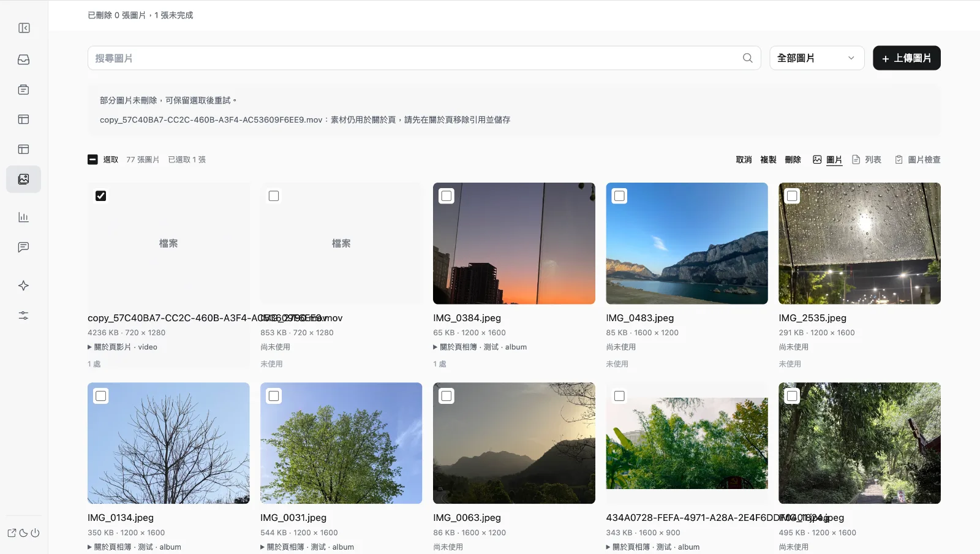Check the IMG_0134.jpeg checkbox

(x=101, y=396)
